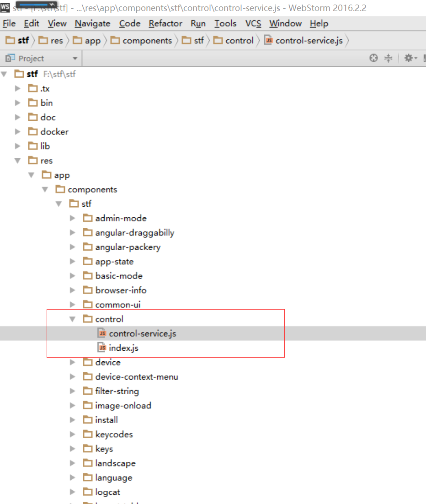Expand the admin-mode folder

[72, 218]
